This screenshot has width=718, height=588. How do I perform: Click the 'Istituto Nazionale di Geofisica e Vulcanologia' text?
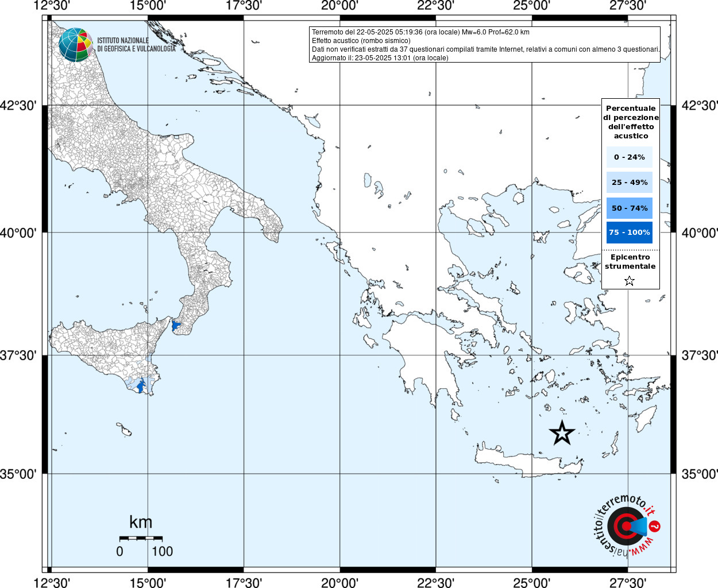click(136, 45)
